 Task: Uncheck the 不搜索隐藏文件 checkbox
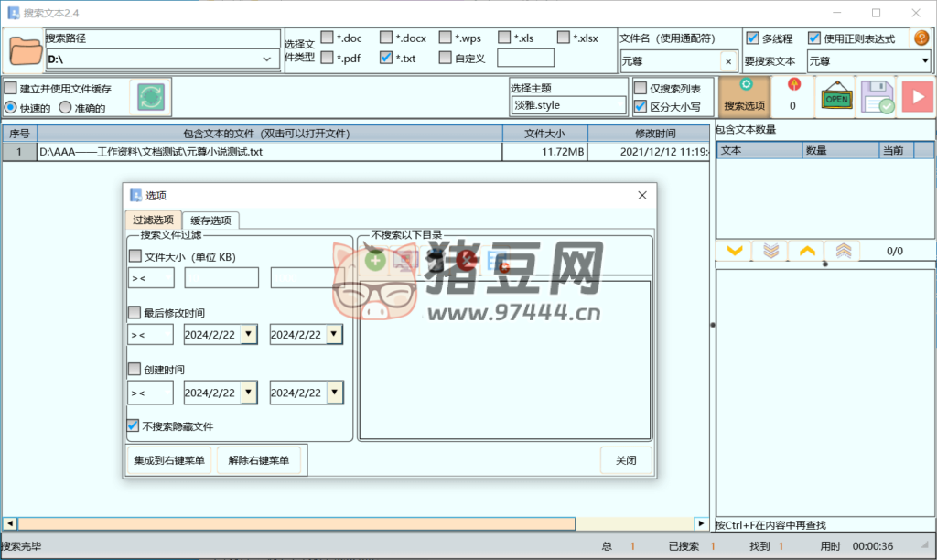[135, 425]
